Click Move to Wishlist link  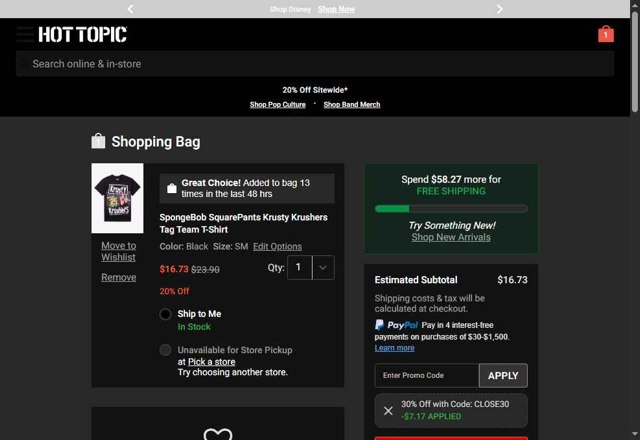pyautogui.click(x=118, y=251)
